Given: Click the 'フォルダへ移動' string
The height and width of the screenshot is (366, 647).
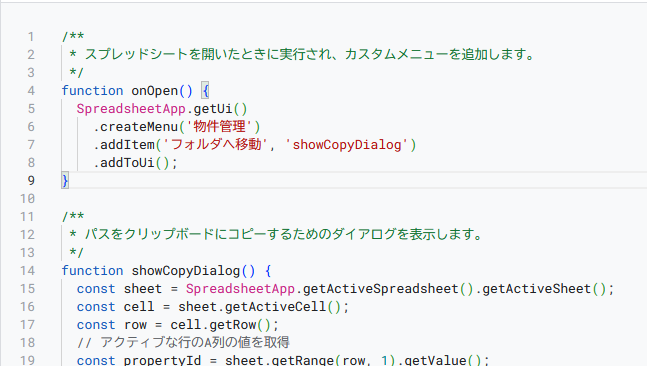Looking at the screenshot, I should pos(216,145).
